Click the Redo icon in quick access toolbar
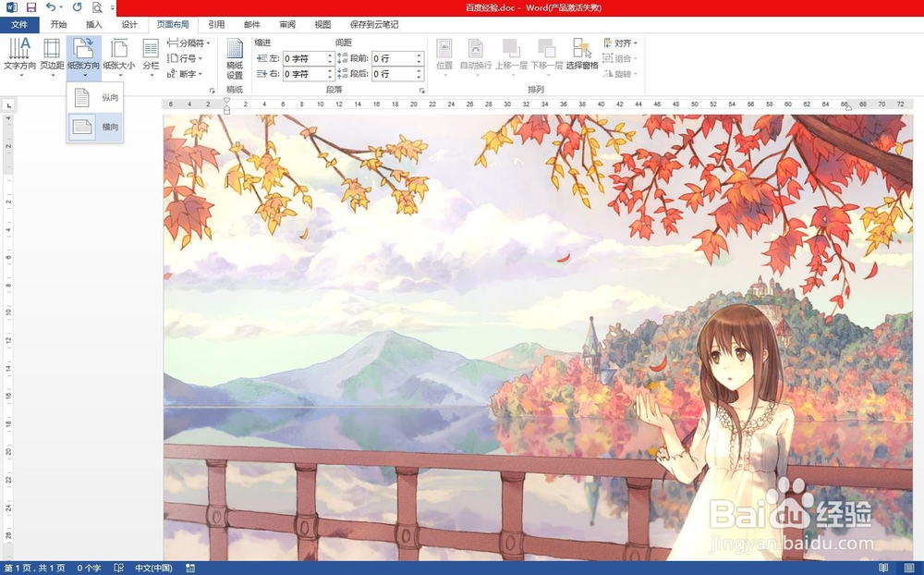Screen dimensions: 924x575 [77, 7]
